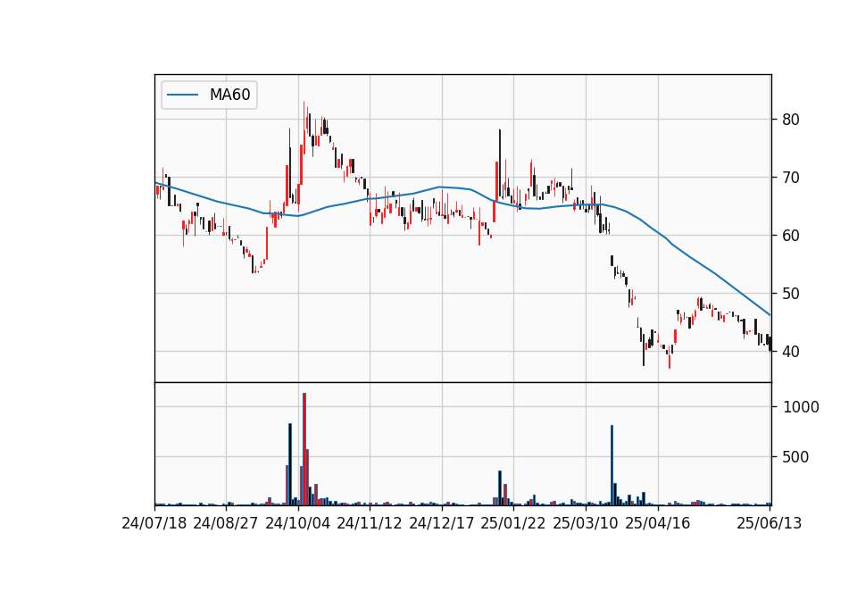Click the price axis value 40
The image size is (857, 616).
coord(791,352)
